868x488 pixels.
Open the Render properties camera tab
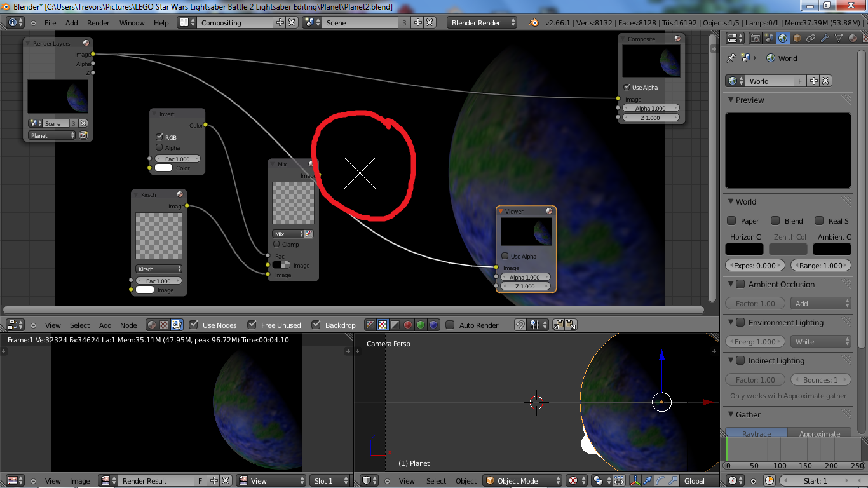tap(755, 38)
